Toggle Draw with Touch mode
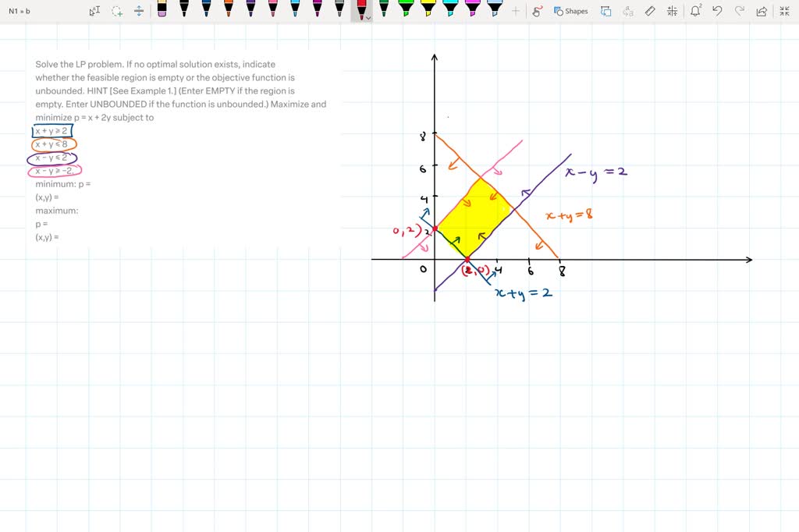This screenshot has width=799, height=532. [537, 11]
